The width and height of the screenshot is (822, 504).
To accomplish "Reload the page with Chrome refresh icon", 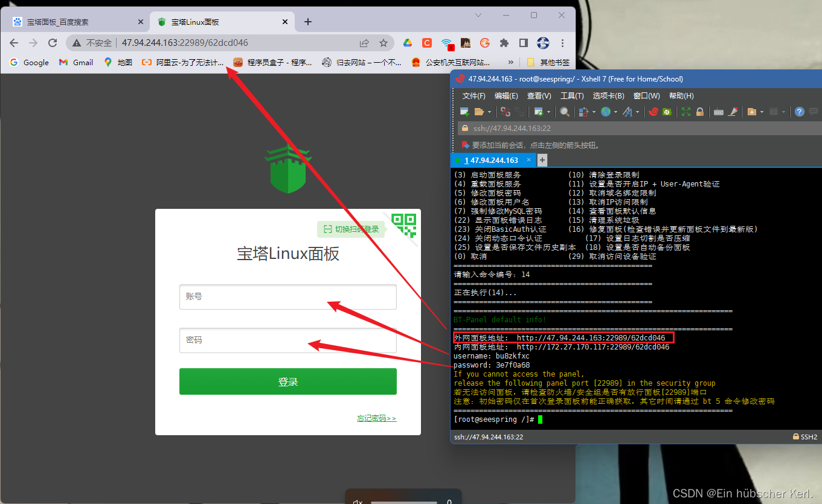I will tap(53, 43).
